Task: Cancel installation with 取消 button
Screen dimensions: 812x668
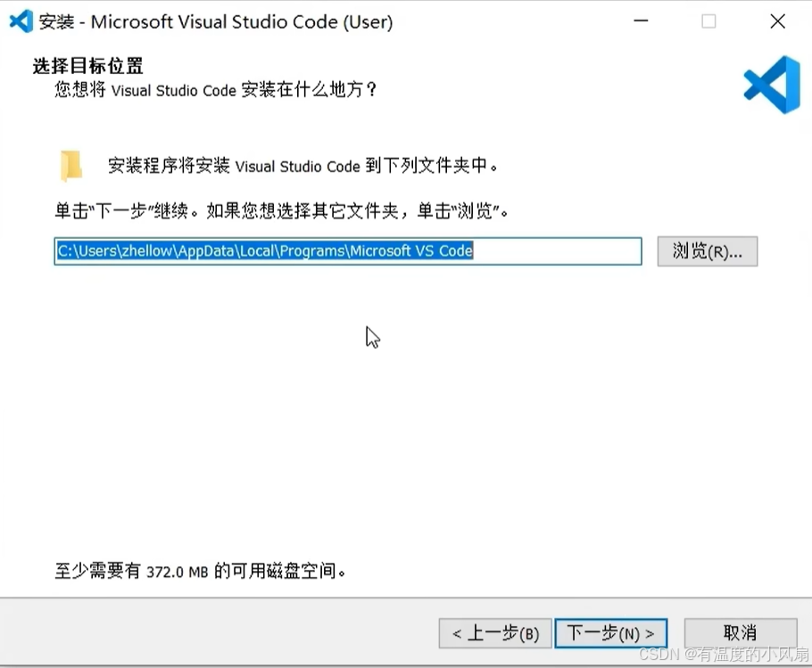Action: (x=740, y=633)
